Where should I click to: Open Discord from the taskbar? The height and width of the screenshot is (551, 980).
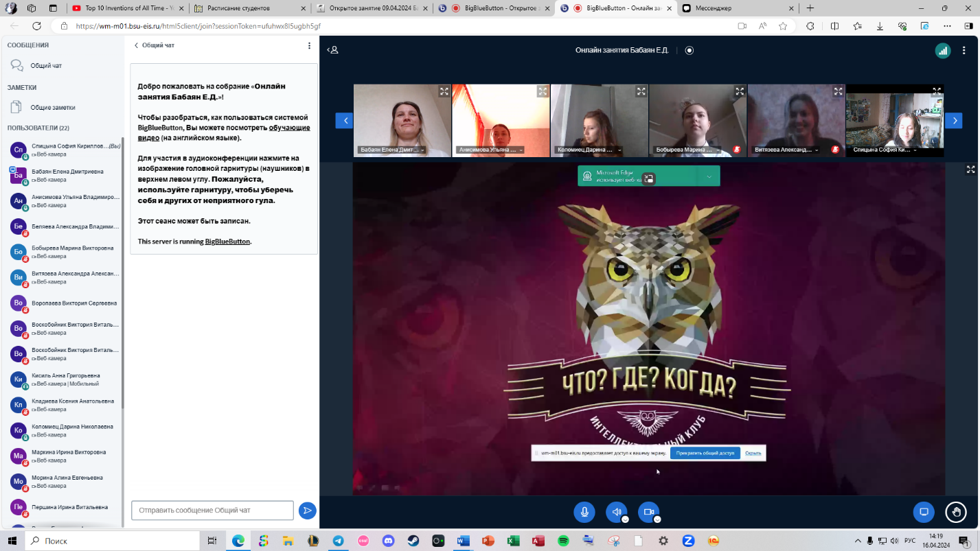pos(388,541)
